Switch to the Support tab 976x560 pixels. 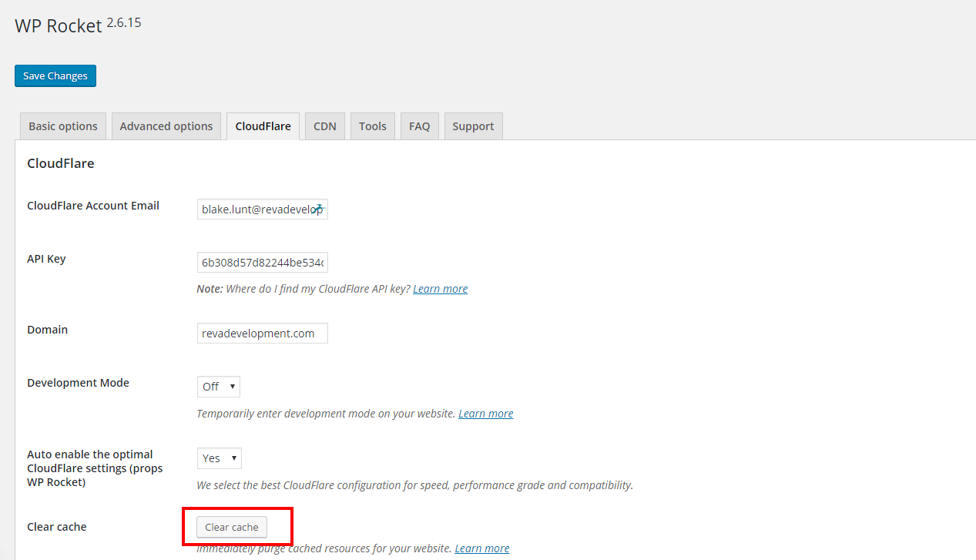pyautogui.click(x=474, y=126)
